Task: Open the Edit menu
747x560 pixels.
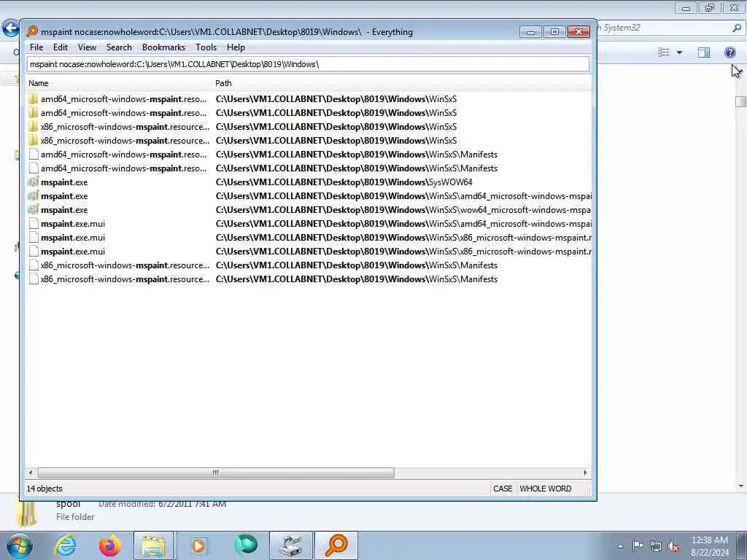Action: pyautogui.click(x=61, y=47)
